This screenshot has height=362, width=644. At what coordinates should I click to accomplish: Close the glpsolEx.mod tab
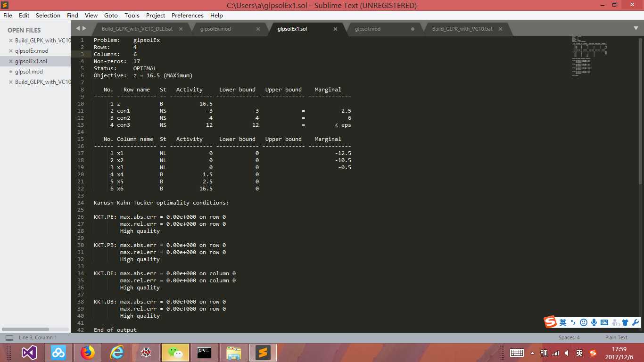pyautogui.click(x=258, y=29)
